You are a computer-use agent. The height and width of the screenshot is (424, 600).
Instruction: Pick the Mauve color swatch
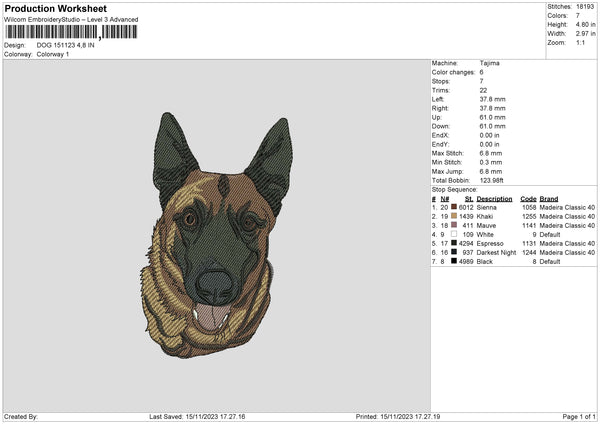[453, 225]
